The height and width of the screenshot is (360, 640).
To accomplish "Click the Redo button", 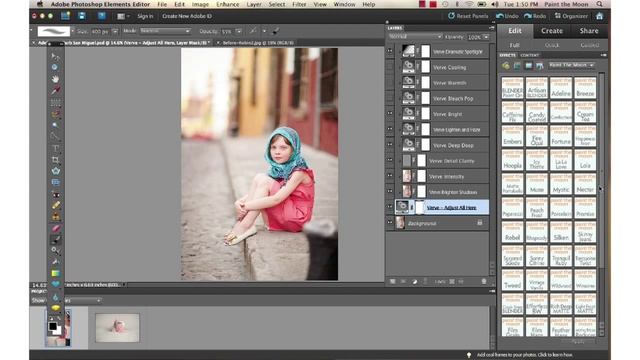I will point(535,16).
